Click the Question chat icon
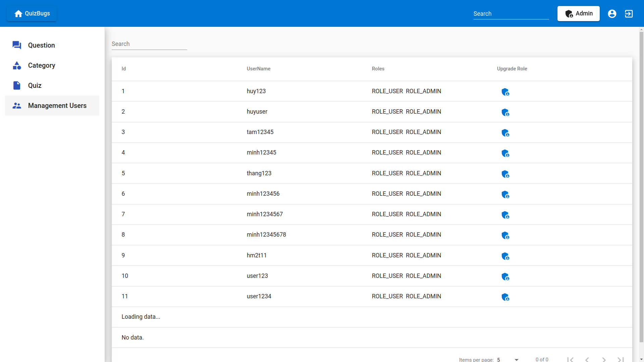This screenshot has width=644, height=362. 17,45
